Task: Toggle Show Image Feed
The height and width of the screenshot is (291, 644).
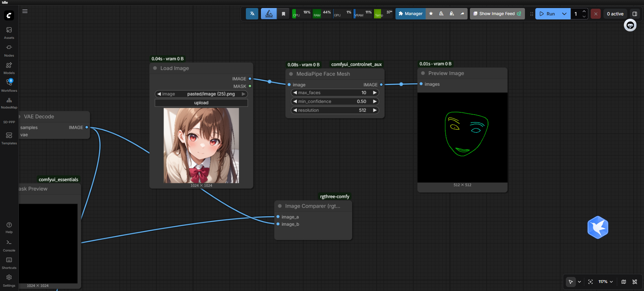Action: pyautogui.click(x=497, y=14)
